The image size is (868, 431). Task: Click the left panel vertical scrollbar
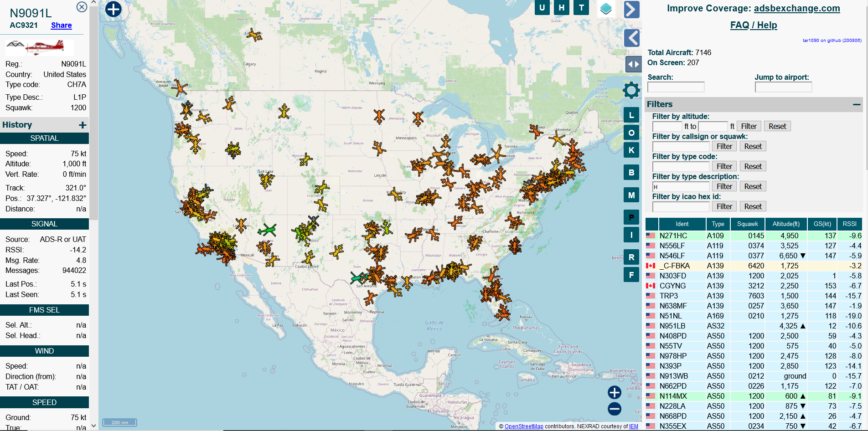tap(93, 114)
